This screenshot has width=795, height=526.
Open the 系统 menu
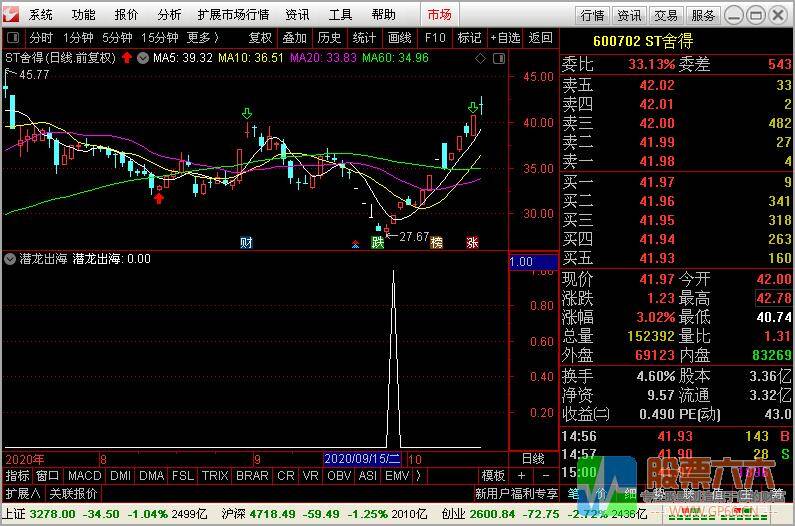[41, 15]
